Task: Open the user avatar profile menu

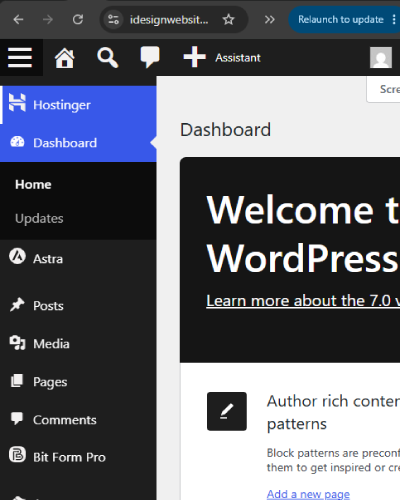Action: point(381,57)
